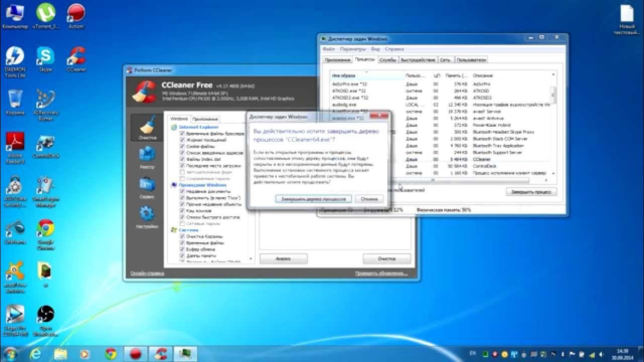Open the CCleaner desktop shortcut
This screenshot has width=644, height=362.
[x=76, y=59]
